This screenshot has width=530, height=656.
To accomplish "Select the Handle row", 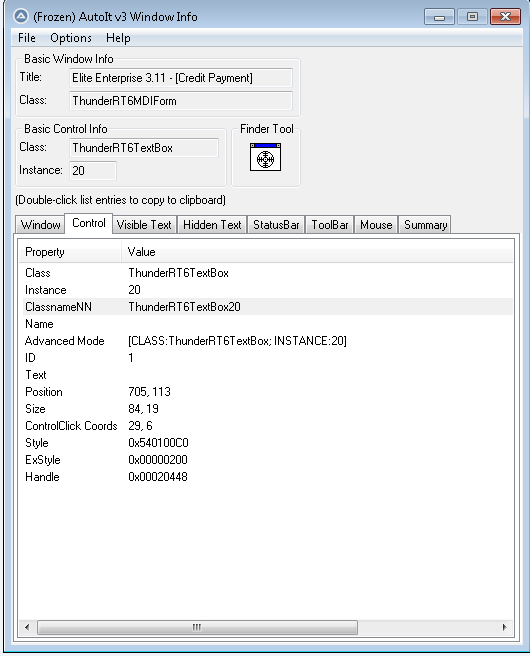I will click(268, 477).
